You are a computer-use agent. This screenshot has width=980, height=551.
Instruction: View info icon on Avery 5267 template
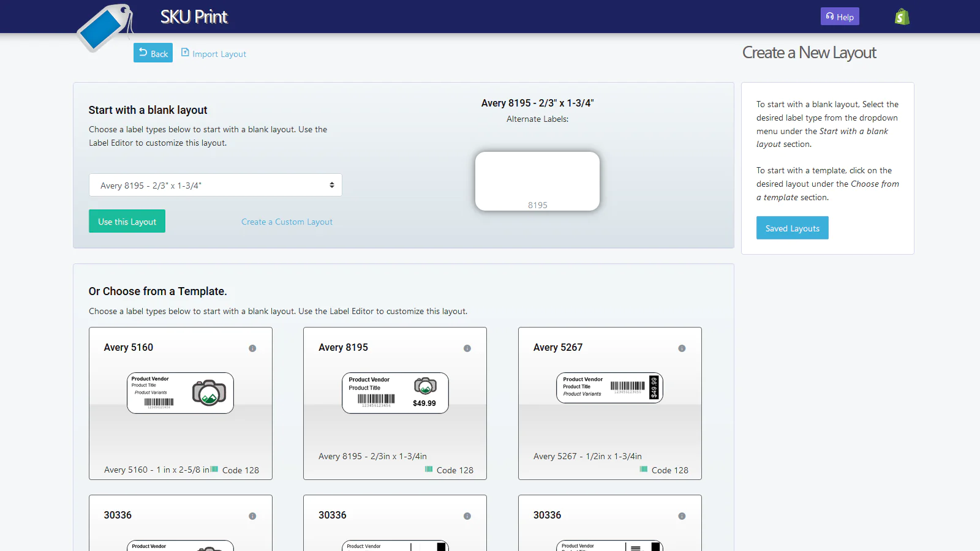point(682,349)
